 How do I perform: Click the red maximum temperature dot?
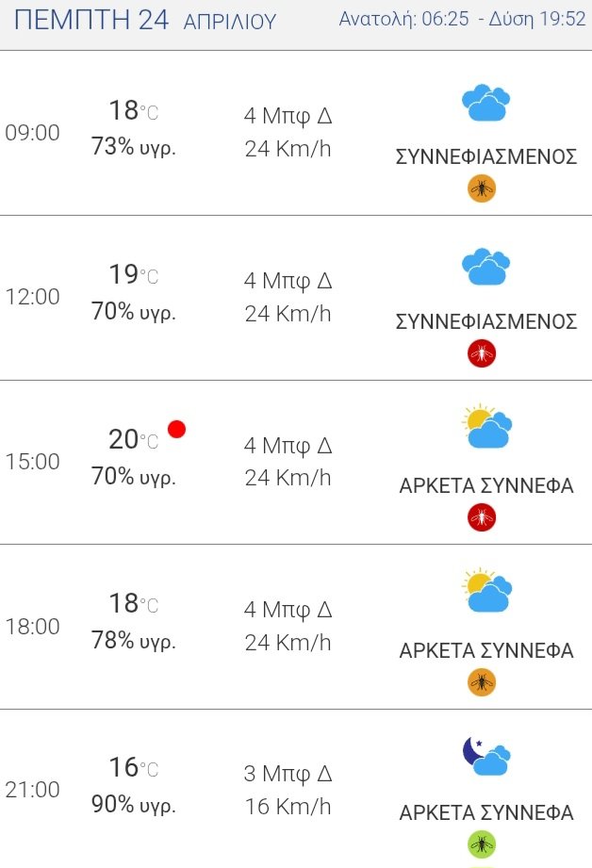[x=176, y=429]
